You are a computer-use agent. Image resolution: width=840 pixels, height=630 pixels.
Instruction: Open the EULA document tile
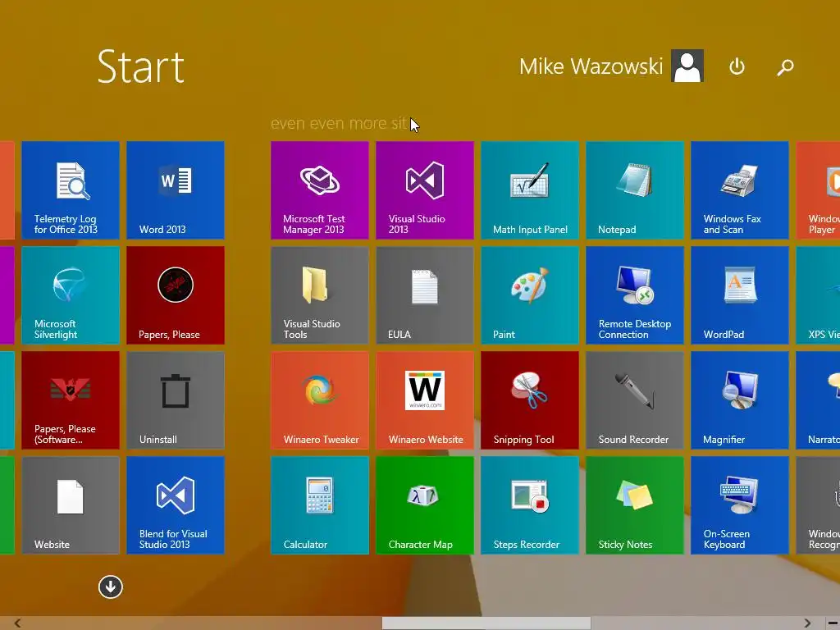tap(425, 295)
